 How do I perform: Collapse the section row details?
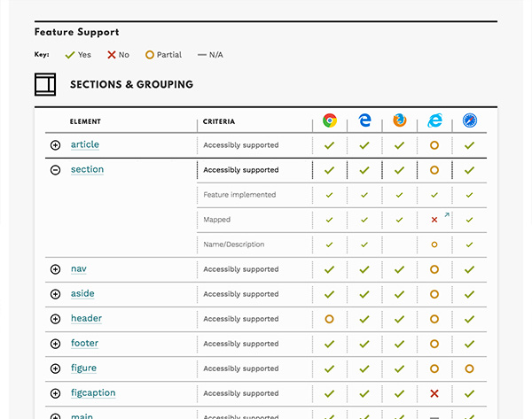[55, 170]
